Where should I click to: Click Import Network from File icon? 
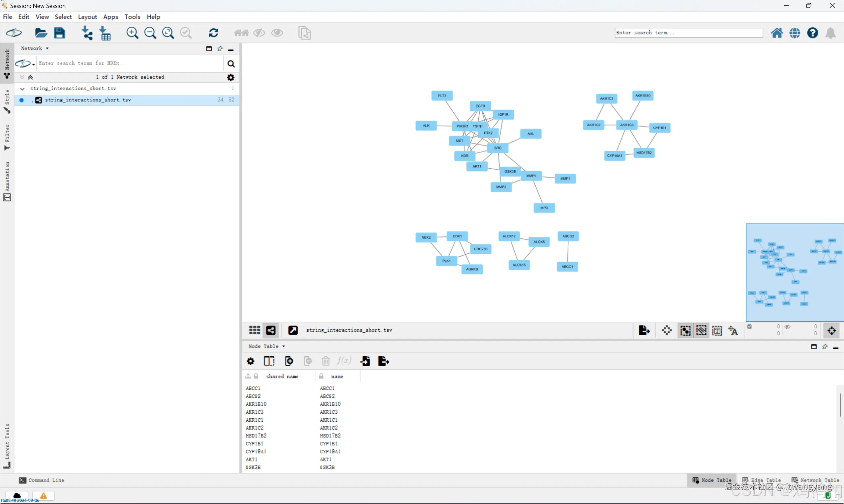(x=87, y=33)
